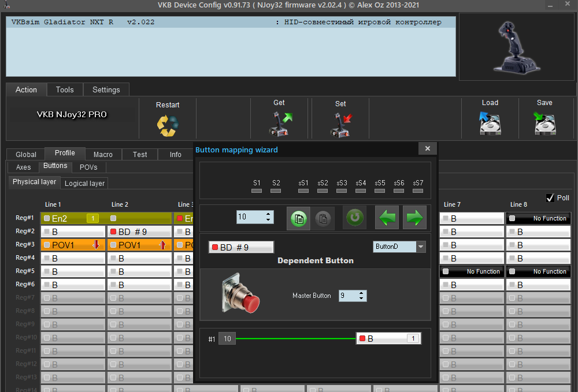Click B cell in Reg#6 Line 7
578x392 pixels.
pyautogui.click(x=472, y=285)
